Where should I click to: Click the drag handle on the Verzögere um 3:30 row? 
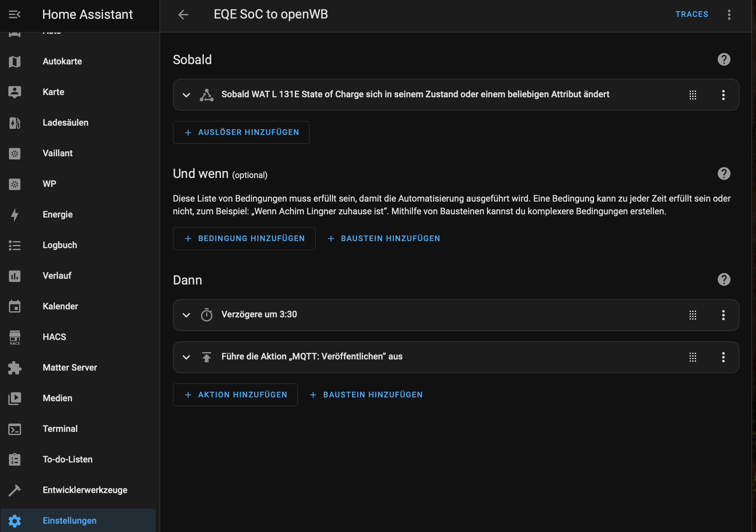[x=693, y=315]
